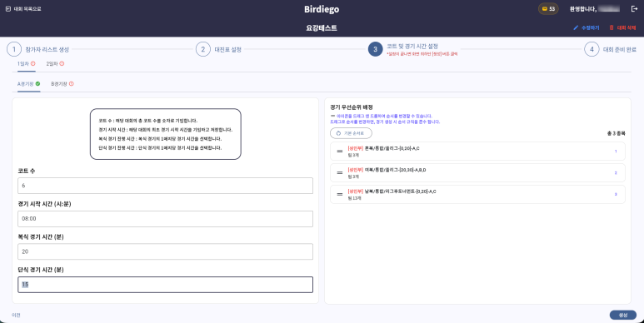Click the Birdiego logo title
Screen dimensions: 644x323
322,9
